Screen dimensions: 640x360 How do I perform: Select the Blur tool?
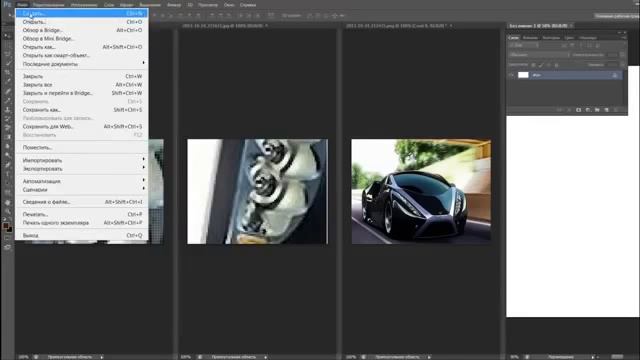point(7,146)
